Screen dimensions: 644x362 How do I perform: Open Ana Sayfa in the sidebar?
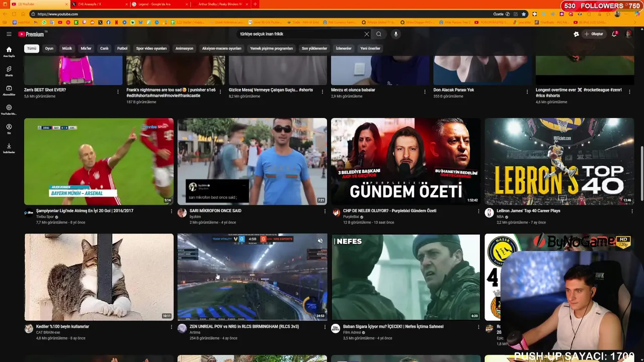(9, 52)
